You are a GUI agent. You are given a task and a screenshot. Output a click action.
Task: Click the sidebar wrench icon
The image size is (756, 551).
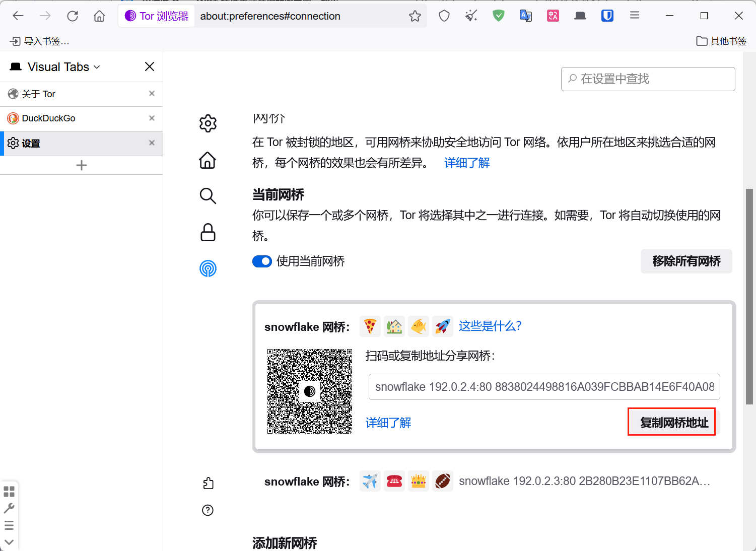pyautogui.click(x=9, y=509)
